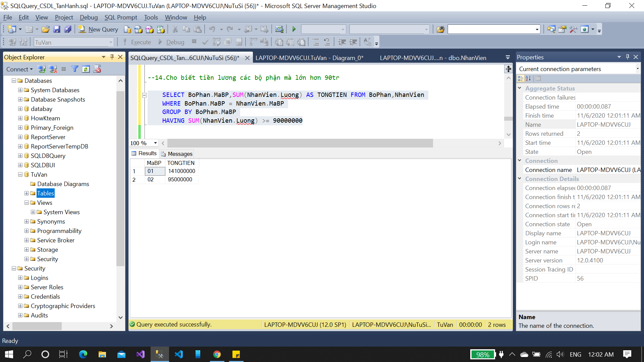The height and width of the screenshot is (362, 644).
Task: Expand the Tables folder under TuVan
Action: point(26,193)
